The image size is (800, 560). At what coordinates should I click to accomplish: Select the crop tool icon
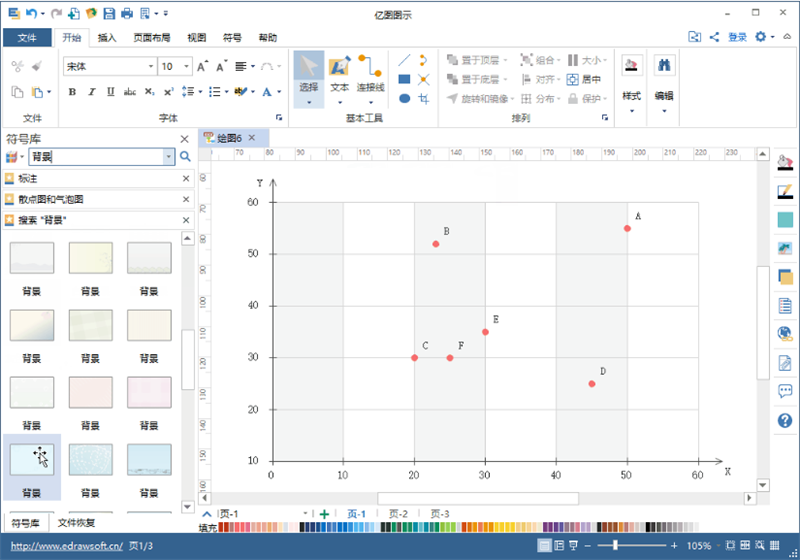[423, 98]
